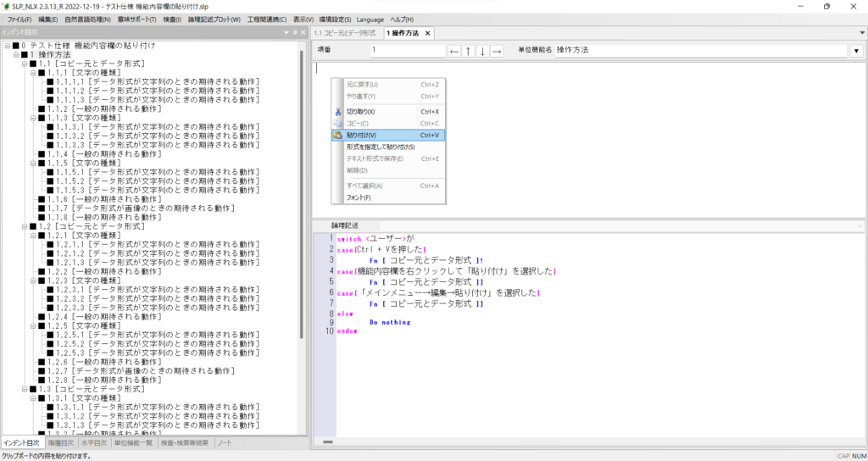Viewport: 868px width, 461px height.
Task: Open the 論理記述プロット(W) menu
Action: (x=214, y=19)
